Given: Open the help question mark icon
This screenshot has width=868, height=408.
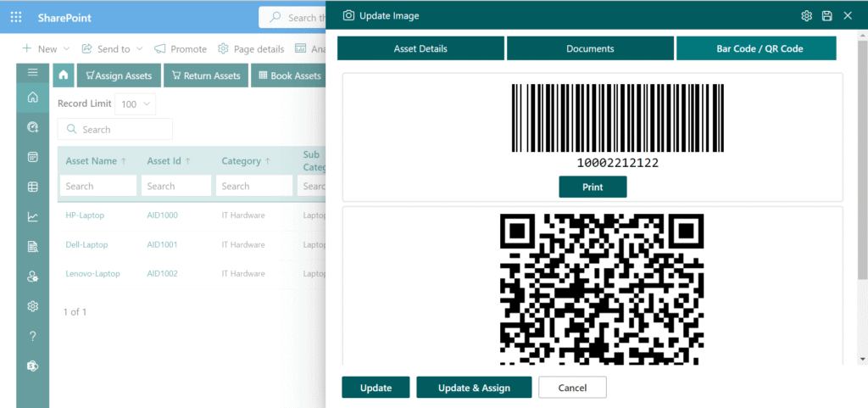Looking at the screenshot, I should [33, 336].
